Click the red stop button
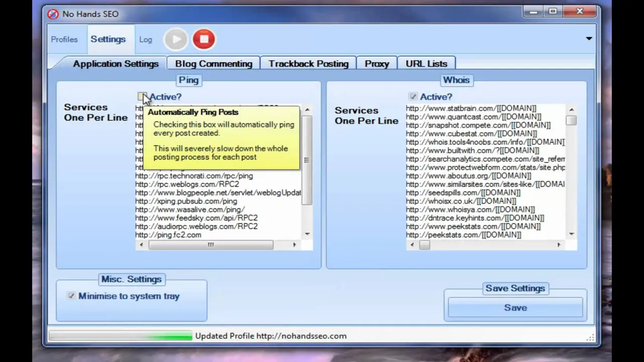This screenshot has width=644, height=362. click(x=204, y=39)
